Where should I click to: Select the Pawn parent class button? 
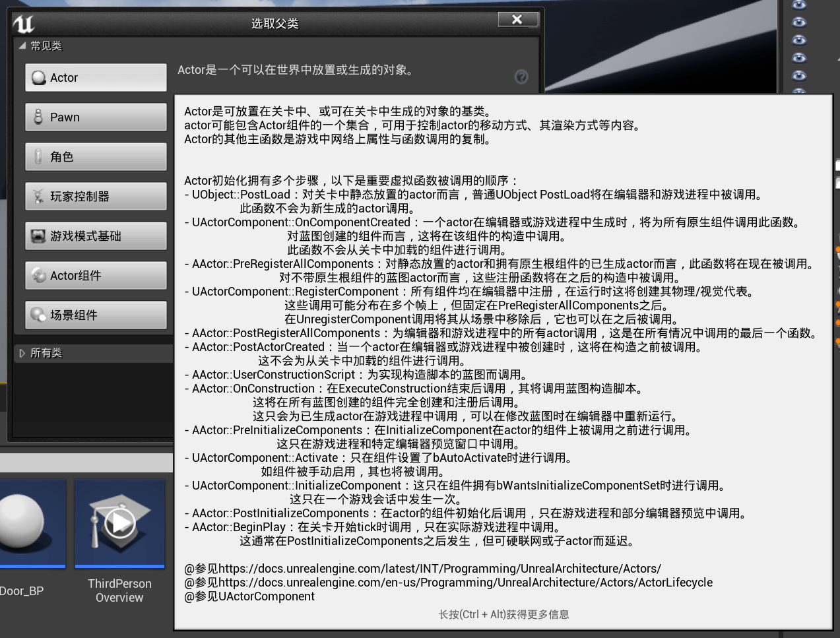[96, 117]
